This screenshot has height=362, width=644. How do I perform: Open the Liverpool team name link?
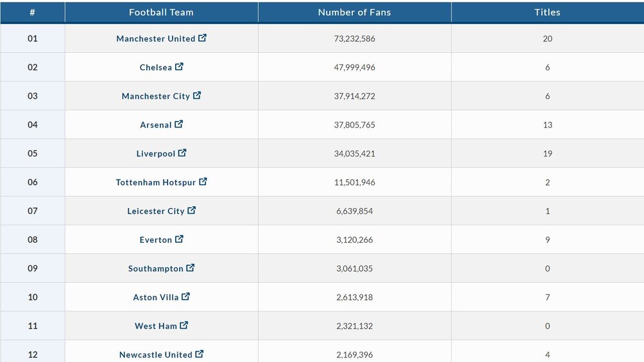point(156,154)
